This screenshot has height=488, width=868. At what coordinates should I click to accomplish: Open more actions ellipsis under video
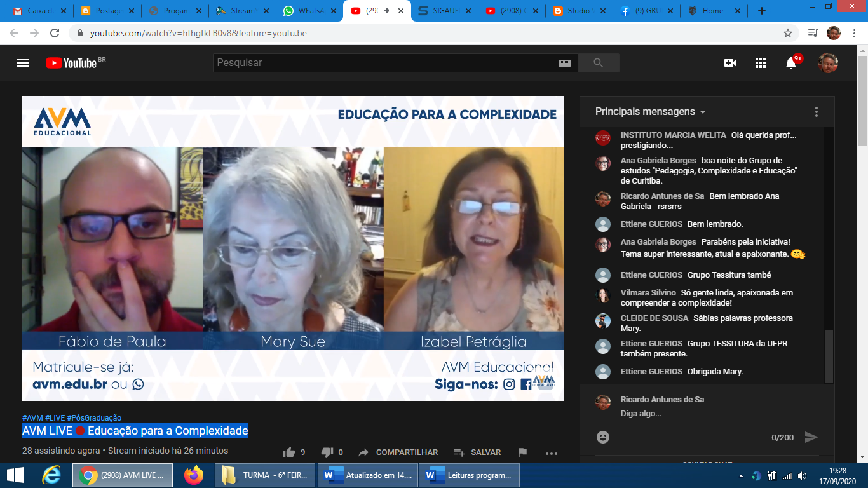552,453
